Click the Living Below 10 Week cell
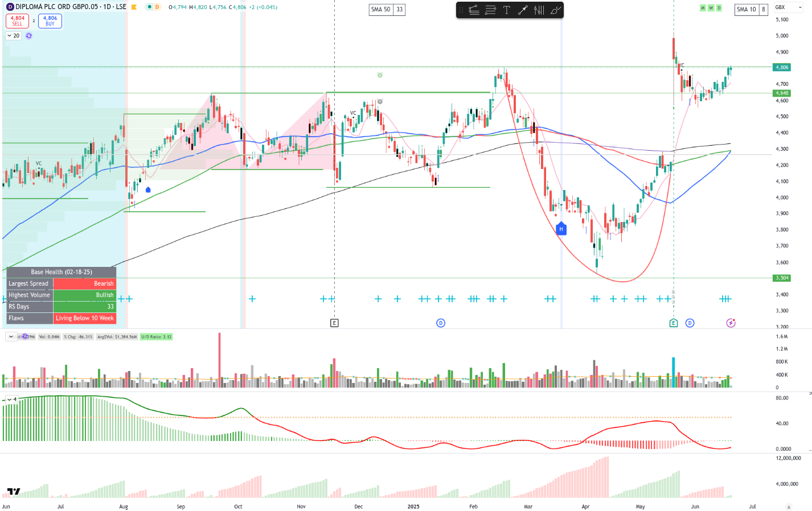 [85, 318]
